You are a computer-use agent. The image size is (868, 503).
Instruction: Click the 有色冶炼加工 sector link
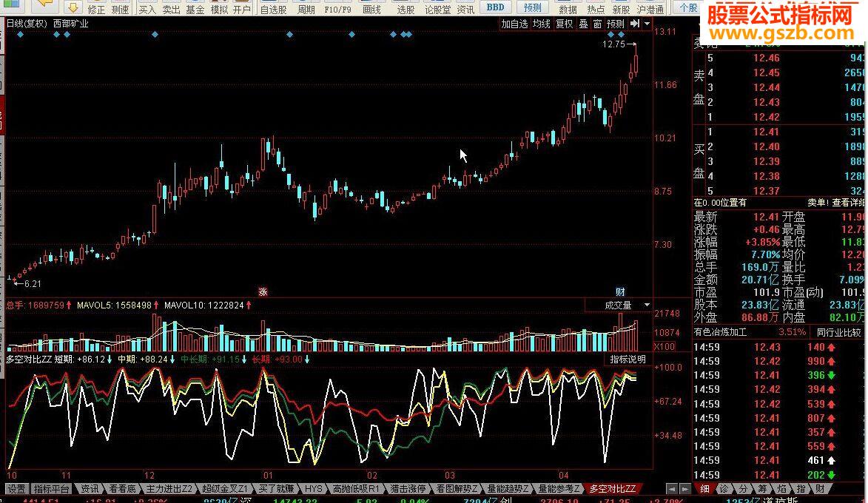(x=720, y=333)
